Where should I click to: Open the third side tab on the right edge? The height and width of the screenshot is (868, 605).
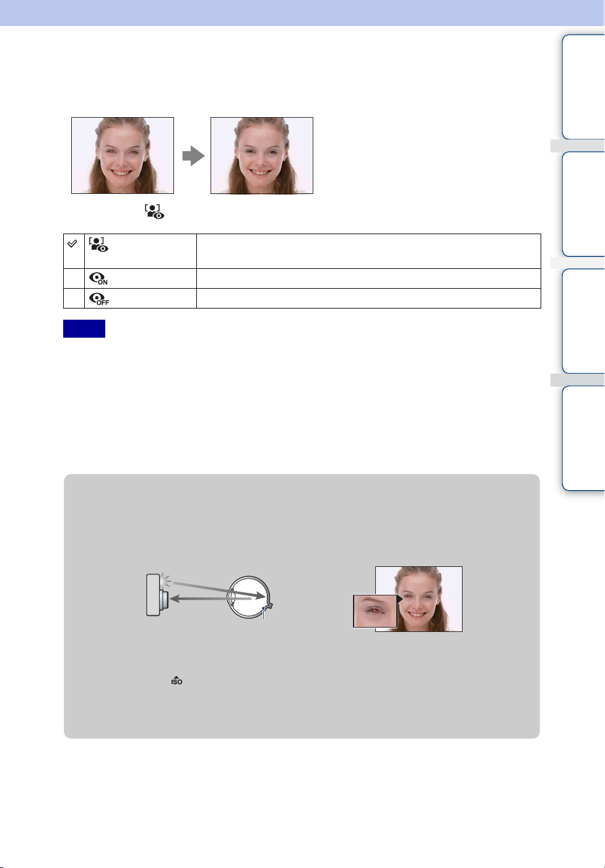[x=583, y=321]
